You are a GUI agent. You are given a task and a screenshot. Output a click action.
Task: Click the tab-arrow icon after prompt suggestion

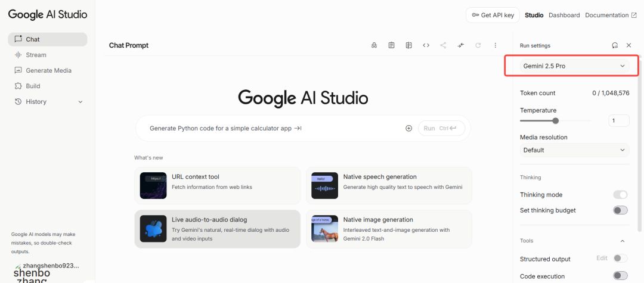298,128
